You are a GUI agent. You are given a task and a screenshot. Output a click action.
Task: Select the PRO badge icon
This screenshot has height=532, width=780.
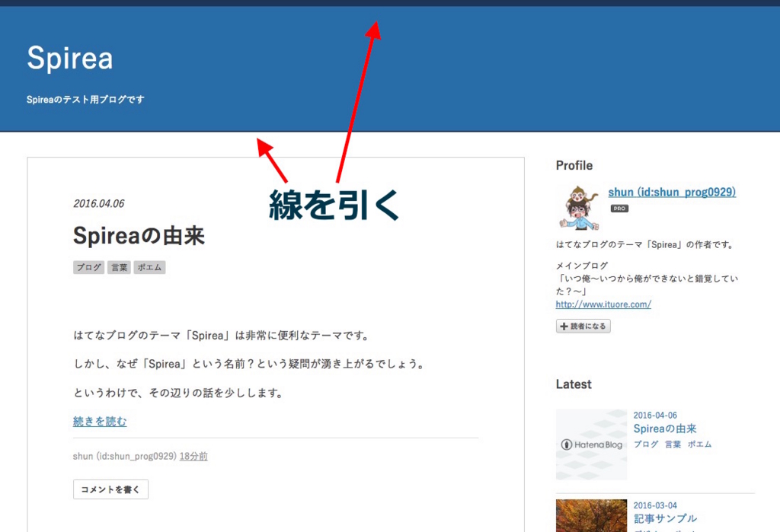(619, 209)
